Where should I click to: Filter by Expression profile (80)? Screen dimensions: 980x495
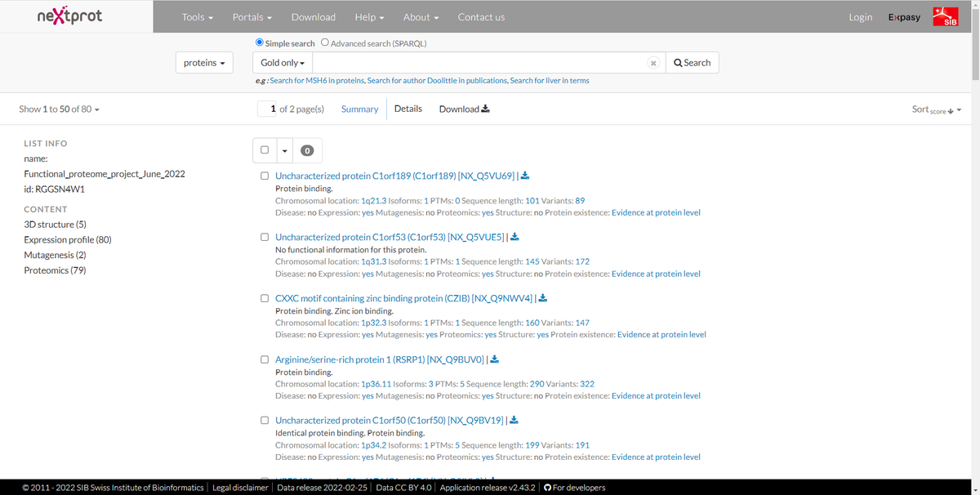pyautogui.click(x=68, y=239)
